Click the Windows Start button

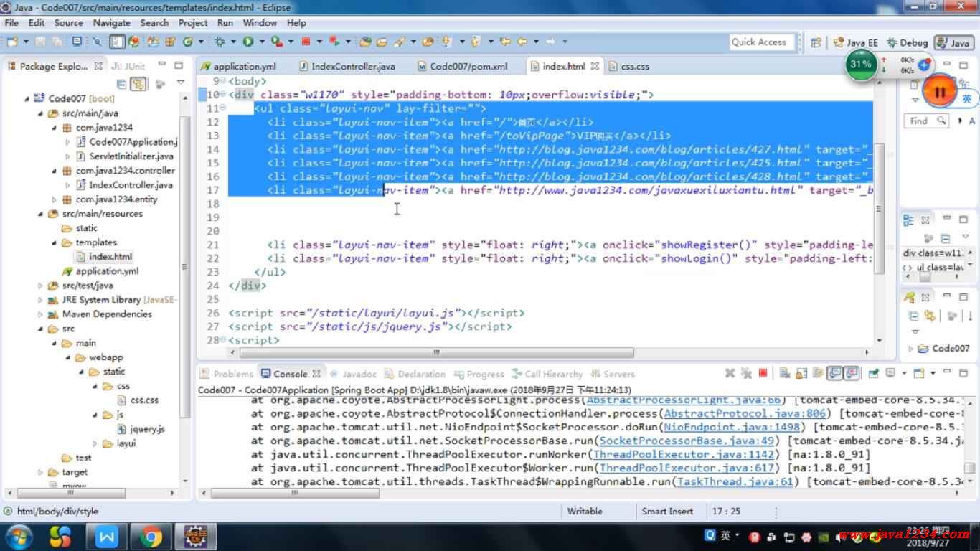pos(18,536)
